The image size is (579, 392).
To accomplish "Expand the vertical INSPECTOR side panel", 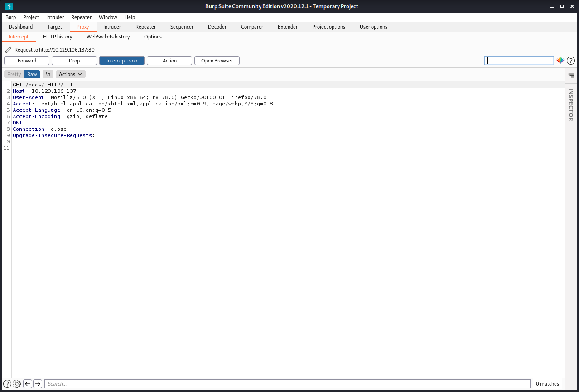I will (x=571, y=105).
